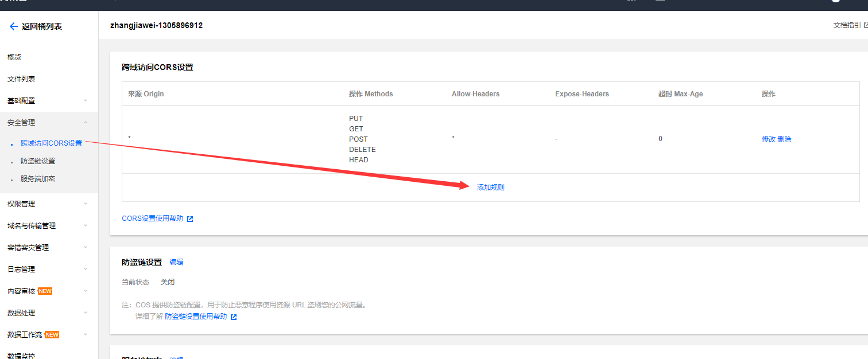The height and width of the screenshot is (359, 868).
Task: Click the 来源 Origin column header
Action: pyautogui.click(x=146, y=94)
